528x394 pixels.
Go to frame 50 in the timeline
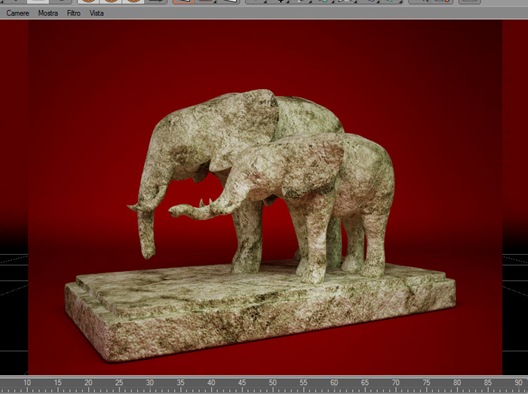click(x=272, y=383)
